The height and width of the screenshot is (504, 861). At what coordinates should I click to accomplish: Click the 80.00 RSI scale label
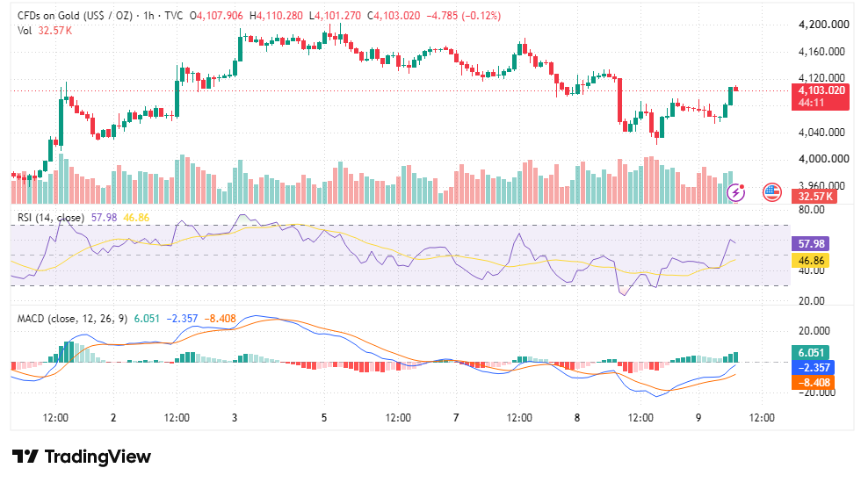pyautogui.click(x=811, y=209)
